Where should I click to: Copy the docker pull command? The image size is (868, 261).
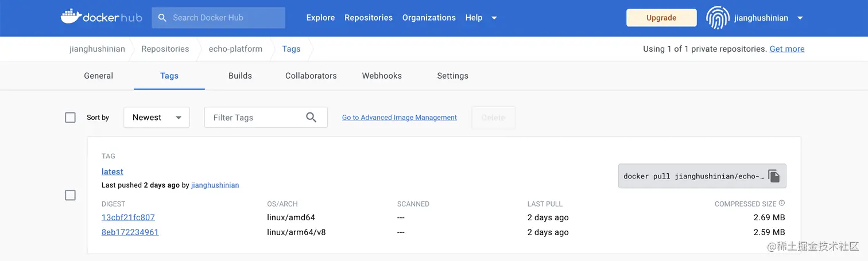click(x=774, y=176)
